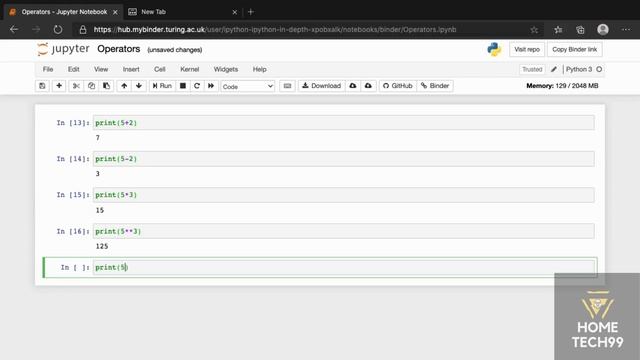Click the lock site info icon
Image resolution: width=640 pixels, height=360 pixels.
83,29
